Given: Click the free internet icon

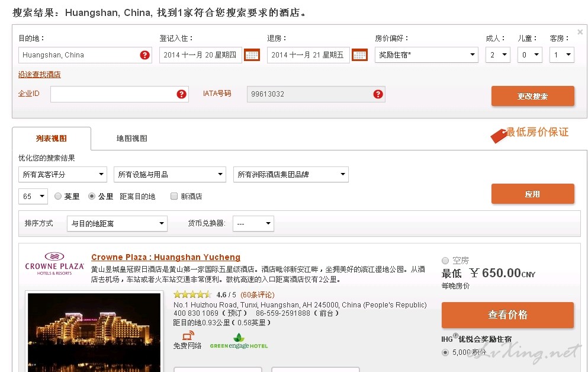Looking at the screenshot, I should coord(188,336).
